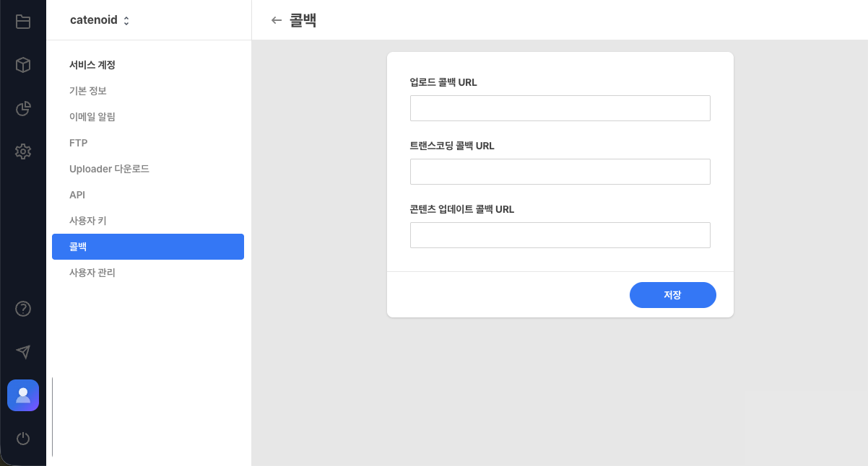
Task: Click the 콘텐츠 업데이트 콜백 URL input field
Action: point(560,234)
